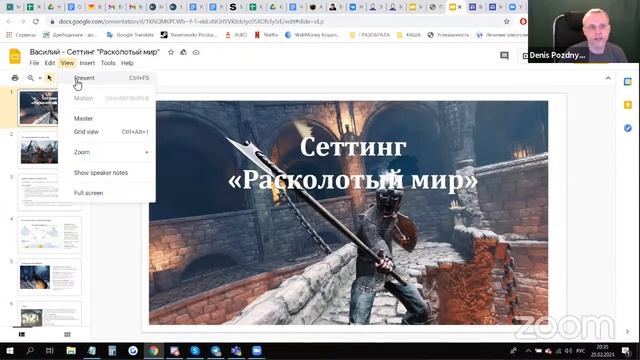Open the AUBO bookmark

tap(236, 35)
